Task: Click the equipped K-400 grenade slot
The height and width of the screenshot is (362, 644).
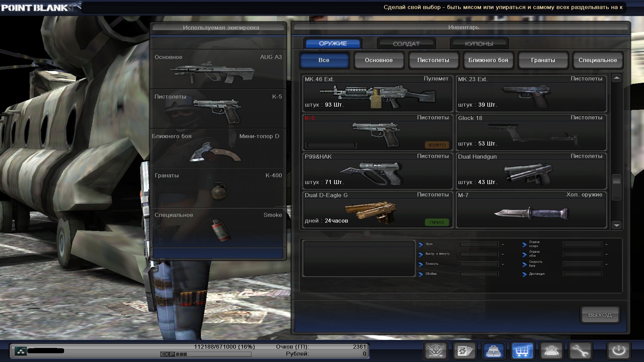Action: pos(218,188)
